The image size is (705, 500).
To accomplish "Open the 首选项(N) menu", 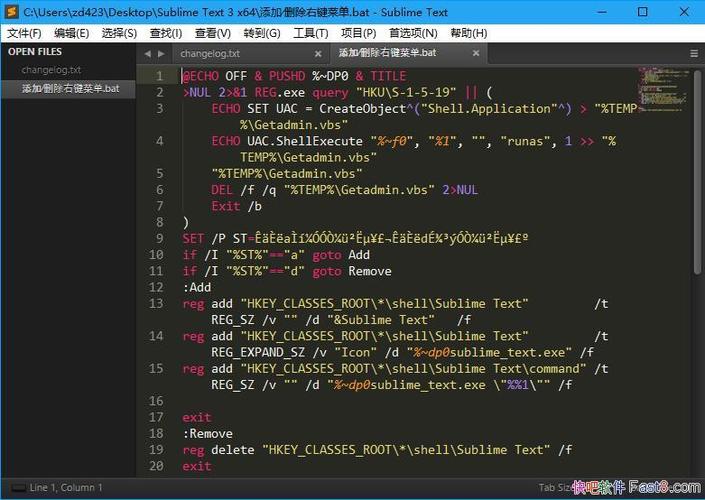I will pyautogui.click(x=413, y=33).
